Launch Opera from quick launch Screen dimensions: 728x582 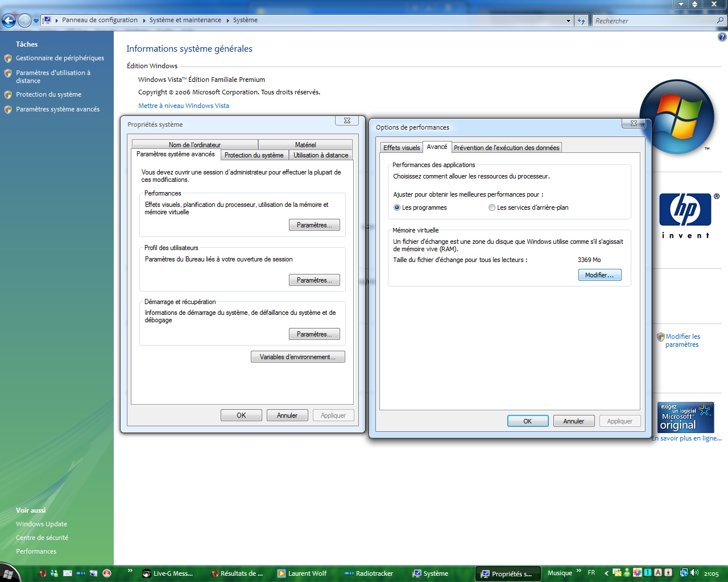tap(42, 573)
